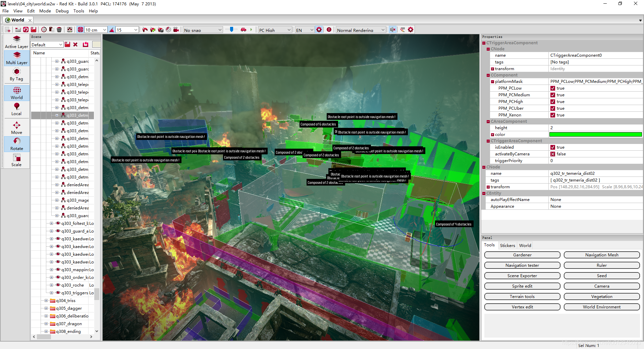This screenshot has width=644, height=349.
Task: Toggle the grid snap icon
Action: pyautogui.click(x=80, y=30)
